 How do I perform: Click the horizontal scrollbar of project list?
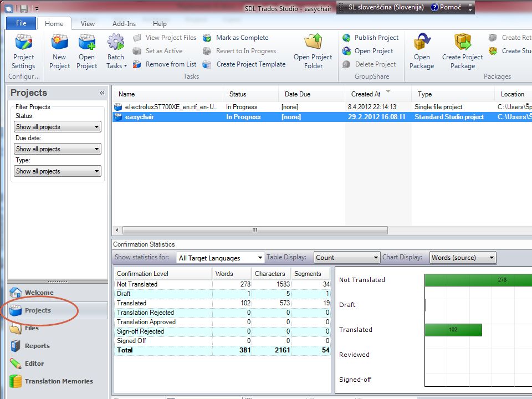(255, 231)
